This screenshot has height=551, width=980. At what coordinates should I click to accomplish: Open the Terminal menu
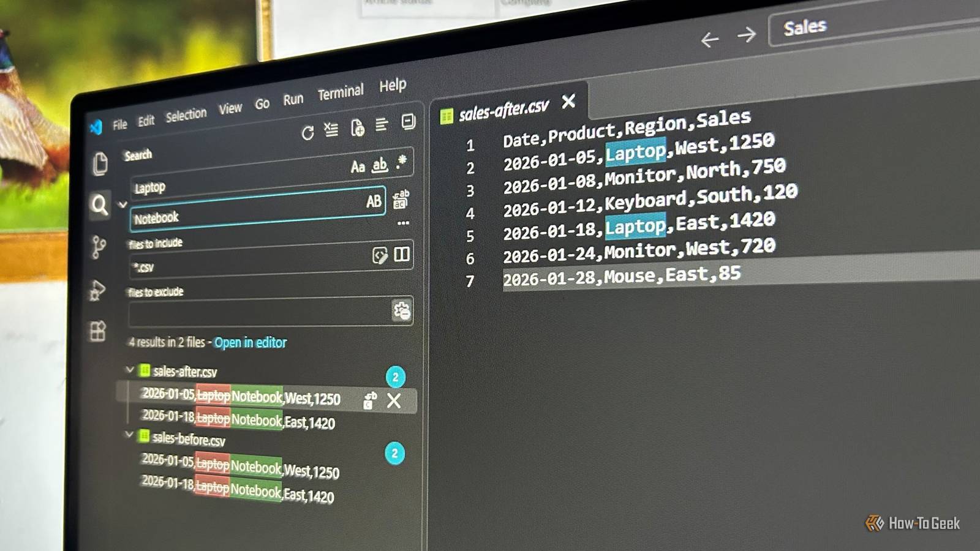click(x=340, y=92)
